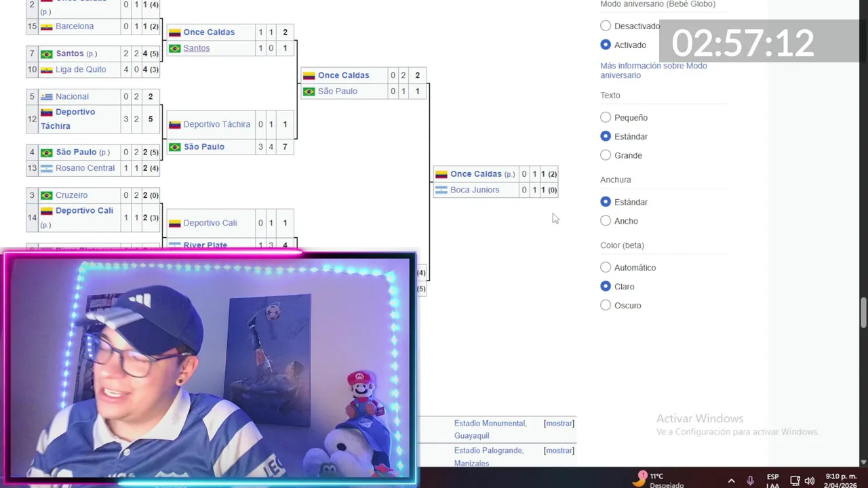The image size is (868, 488).
Task: Click the network display icon in system tray
Action: 795,481
